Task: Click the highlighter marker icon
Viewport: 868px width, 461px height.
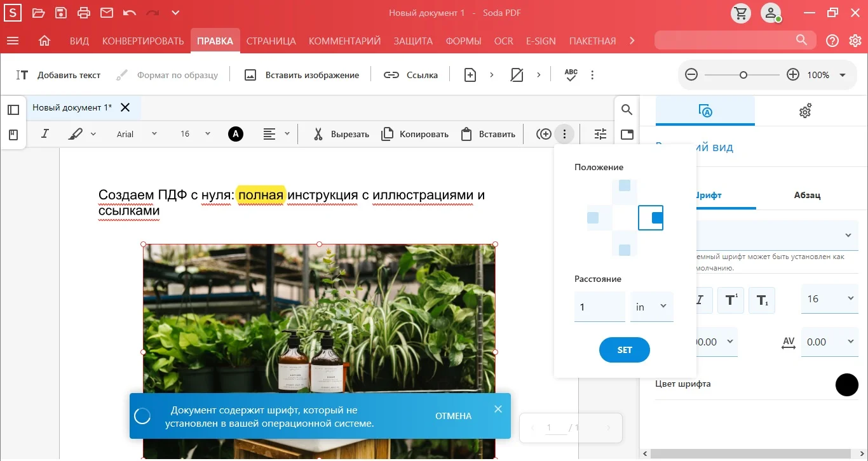Action: coord(76,134)
